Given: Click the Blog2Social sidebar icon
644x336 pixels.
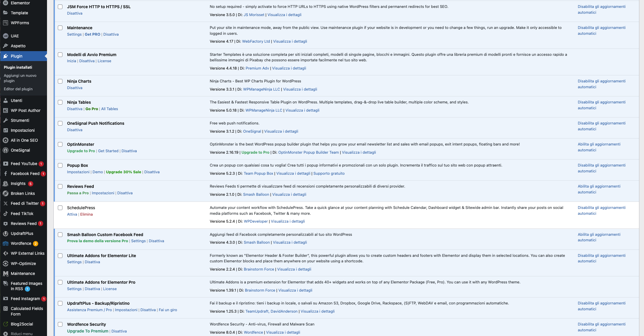Looking at the screenshot, I should (6, 324).
